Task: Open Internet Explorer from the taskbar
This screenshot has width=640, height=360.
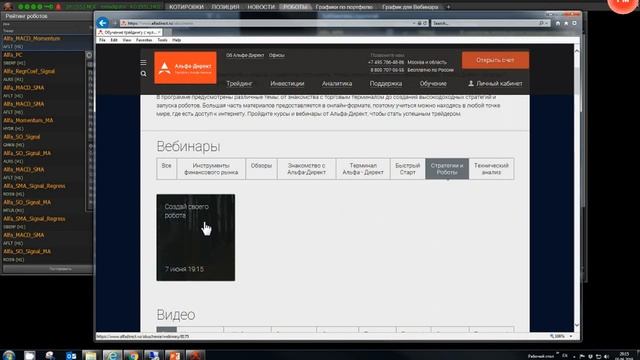Action: [x=112, y=356]
